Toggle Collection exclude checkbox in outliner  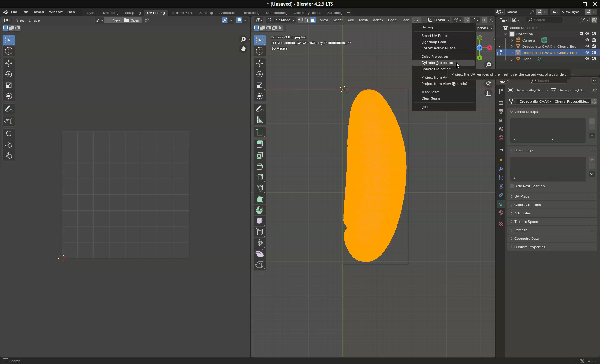[x=581, y=34]
